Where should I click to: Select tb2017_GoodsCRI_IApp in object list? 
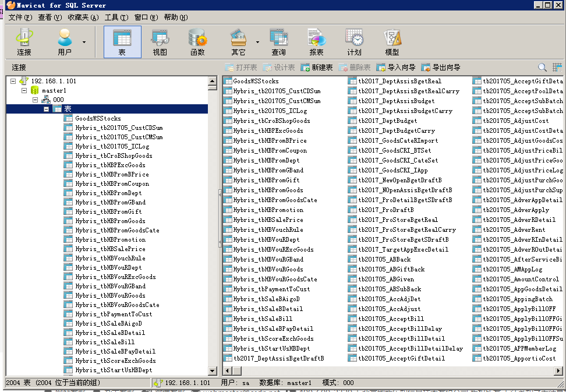[x=392, y=170]
